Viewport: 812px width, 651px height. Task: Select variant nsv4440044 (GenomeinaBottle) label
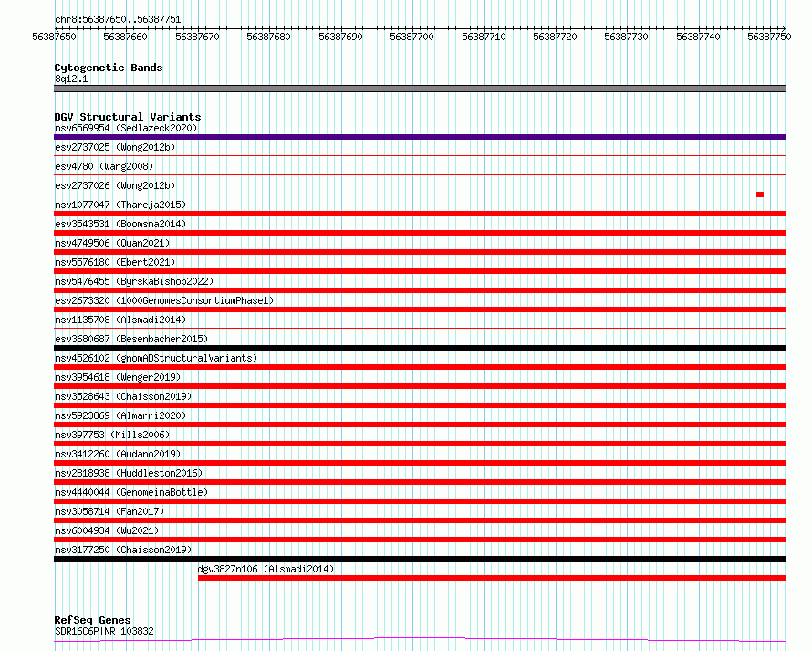131,492
